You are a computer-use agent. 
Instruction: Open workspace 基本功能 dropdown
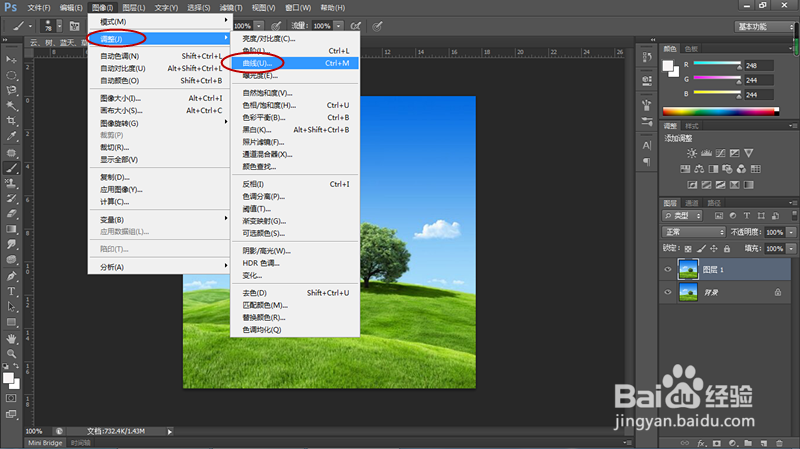[764, 27]
